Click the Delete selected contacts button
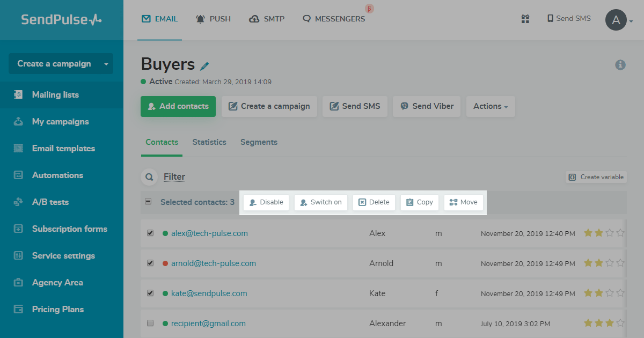 click(x=374, y=202)
